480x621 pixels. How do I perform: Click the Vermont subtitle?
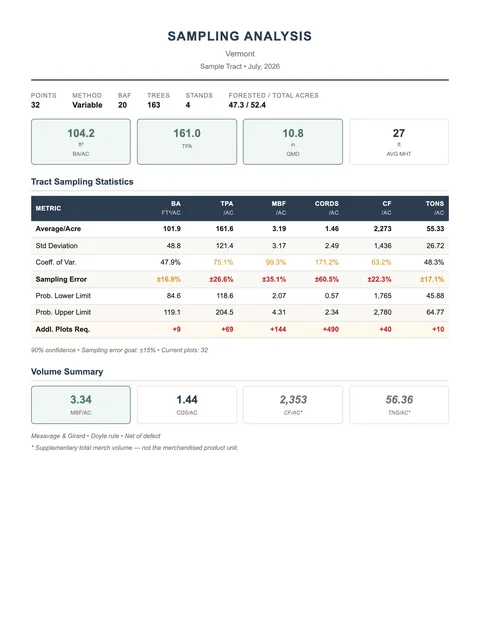(240, 53)
